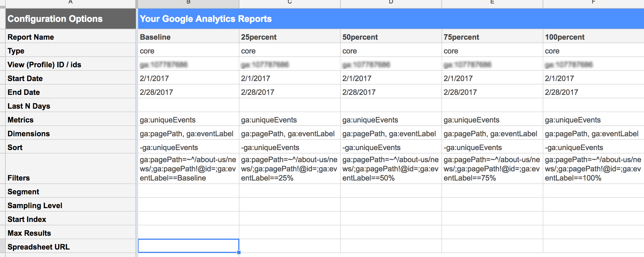Select End Date cell in 25percent column

point(289,92)
